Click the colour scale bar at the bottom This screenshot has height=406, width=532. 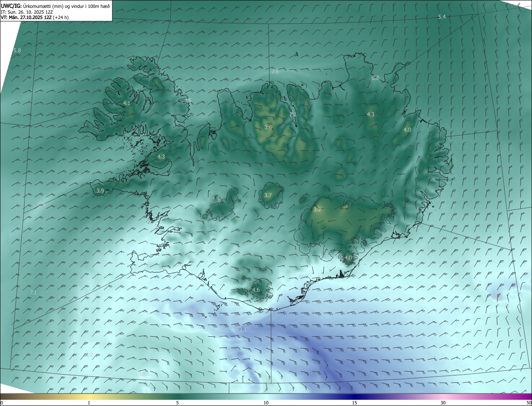coord(266,396)
